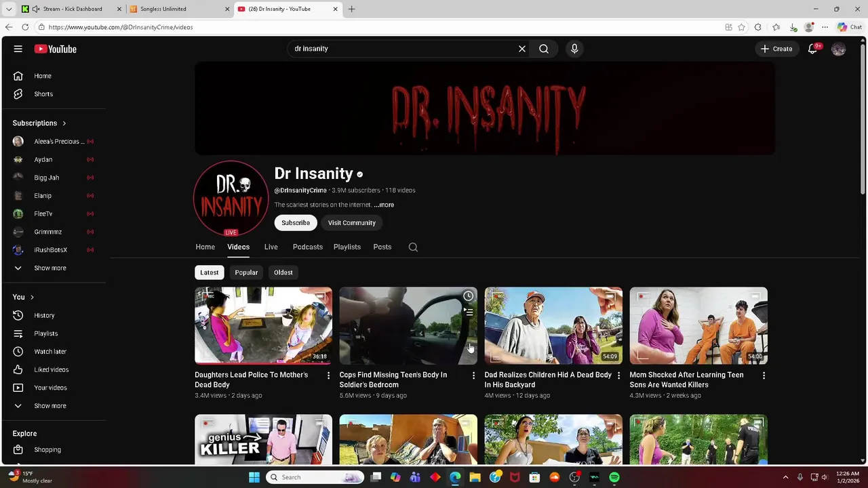
Task: Open the browser tab list dropdown
Action: (x=9, y=9)
